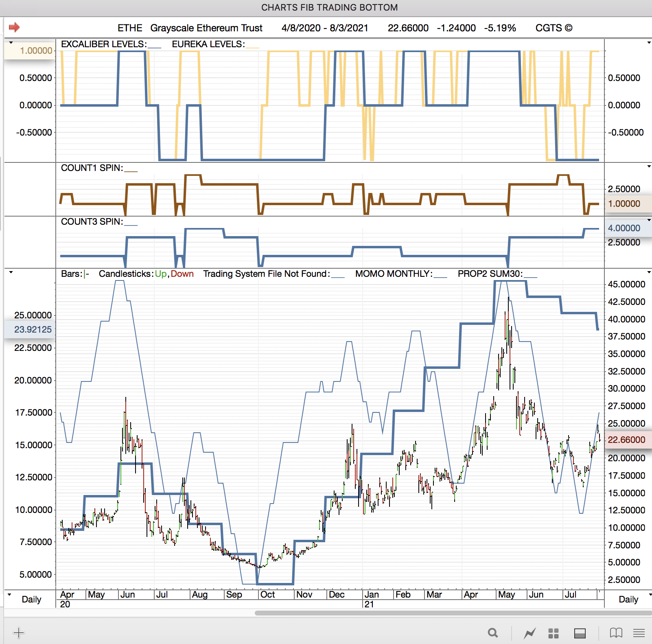This screenshot has height=644, width=652.
Task: Click the Oct month label on time axis
Action: 267,595
